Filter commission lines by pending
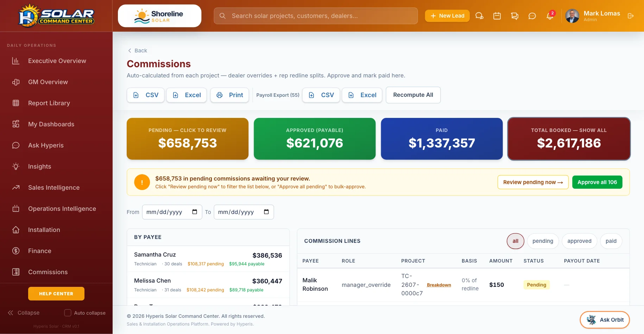 pyautogui.click(x=543, y=241)
